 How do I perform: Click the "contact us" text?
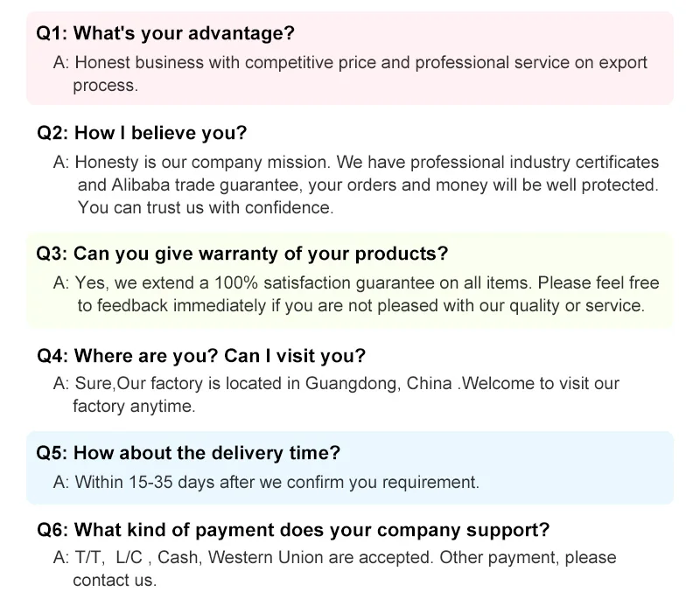click(x=115, y=580)
